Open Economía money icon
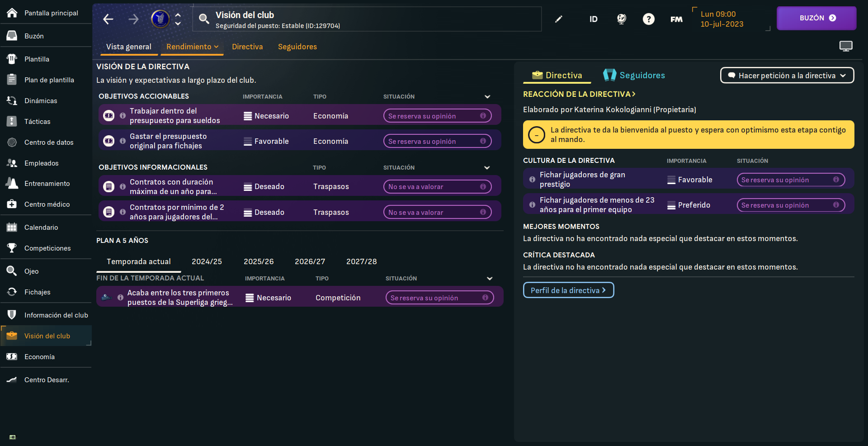This screenshot has height=446, width=868. [12, 356]
